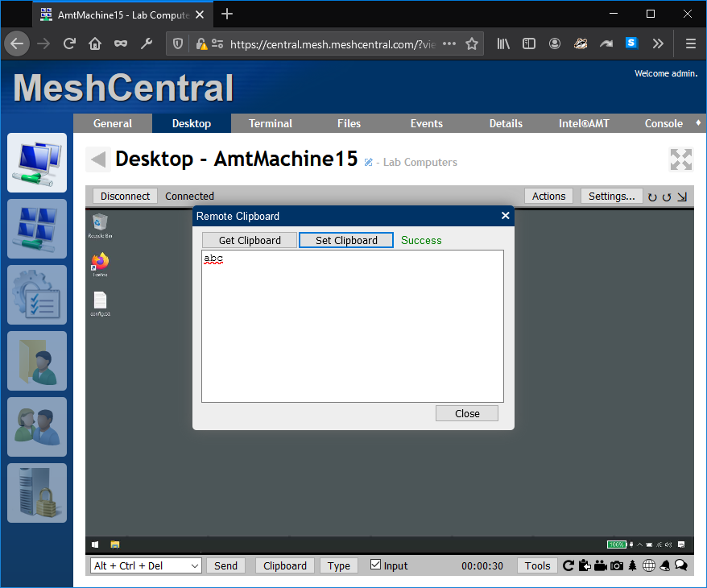Switch to the Terminal tab
707x588 pixels.
[270, 123]
